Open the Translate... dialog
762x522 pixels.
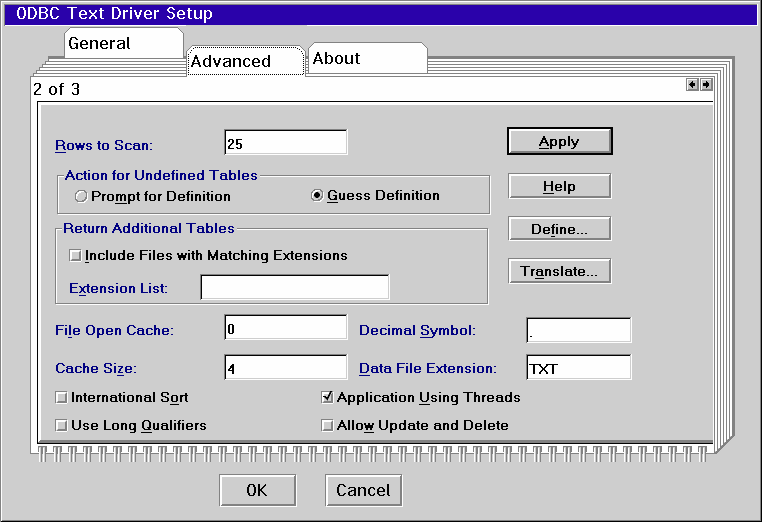[559, 271]
